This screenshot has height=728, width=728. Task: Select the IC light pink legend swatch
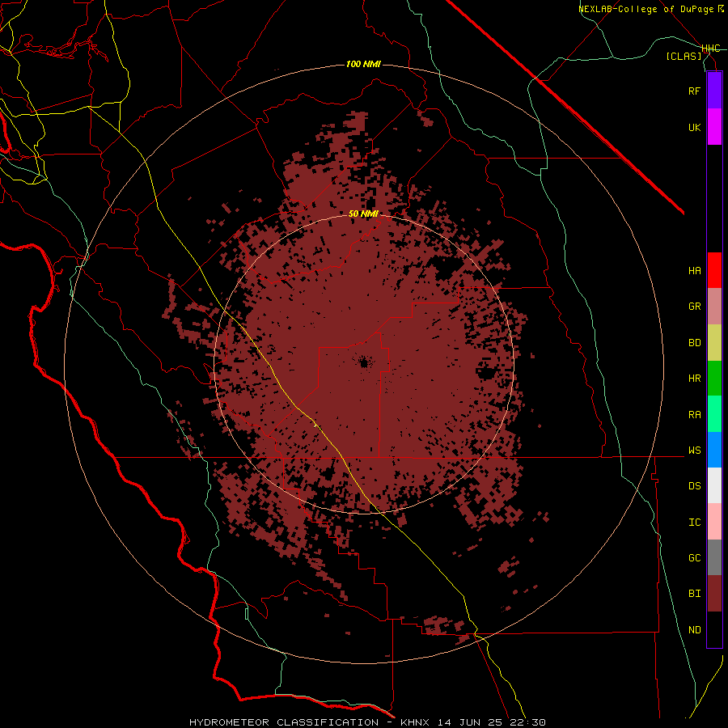714,522
